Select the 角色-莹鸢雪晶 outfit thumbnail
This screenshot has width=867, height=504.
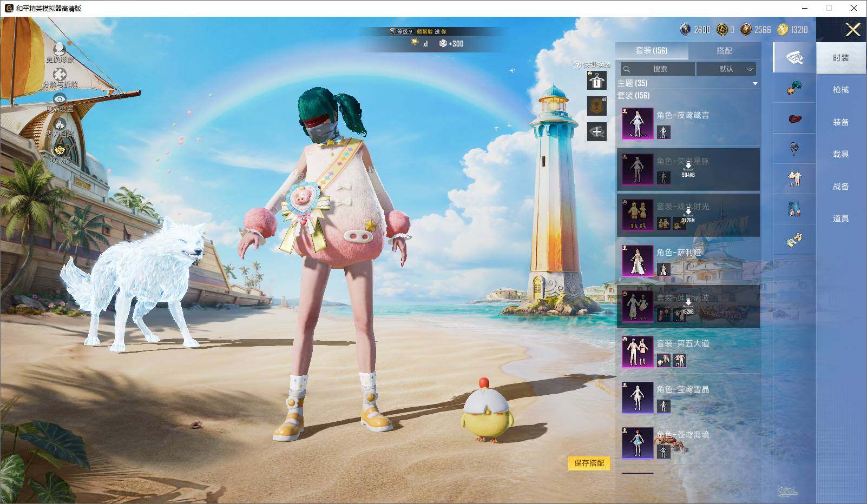point(637,397)
